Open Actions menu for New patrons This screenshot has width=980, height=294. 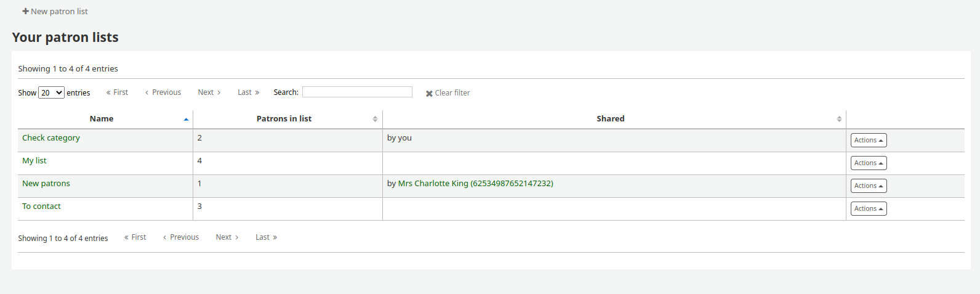coord(869,186)
